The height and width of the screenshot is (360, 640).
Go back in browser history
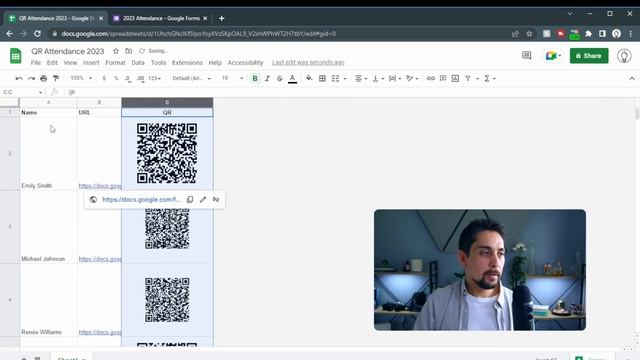[x=9, y=34]
